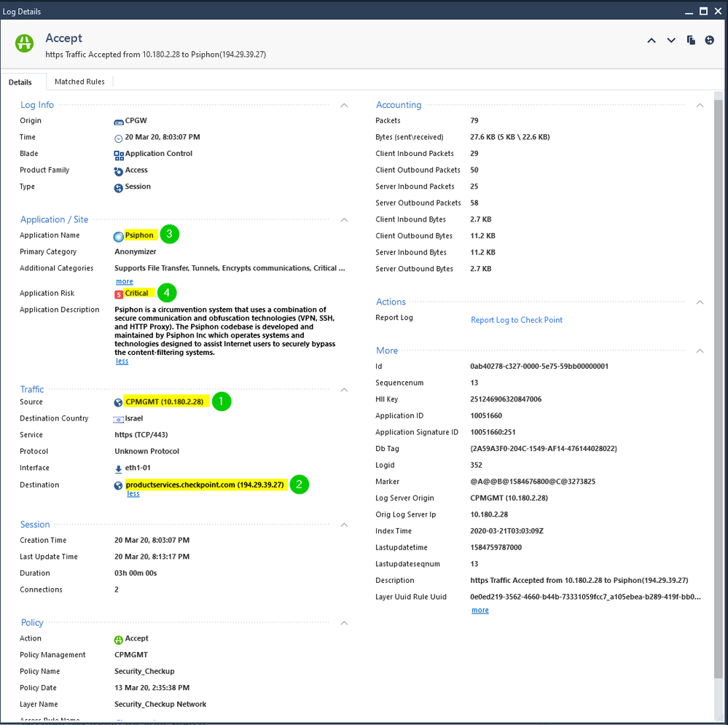Show more Additional Categories

point(125,281)
